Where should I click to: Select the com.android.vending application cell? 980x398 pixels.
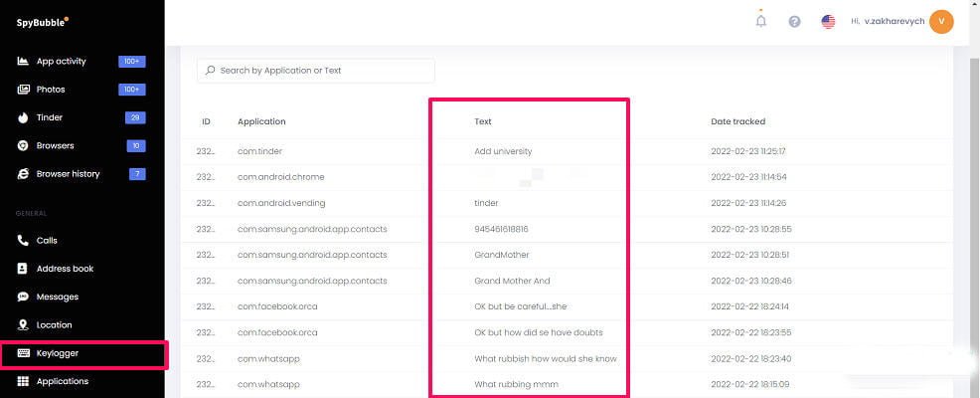pos(281,203)
